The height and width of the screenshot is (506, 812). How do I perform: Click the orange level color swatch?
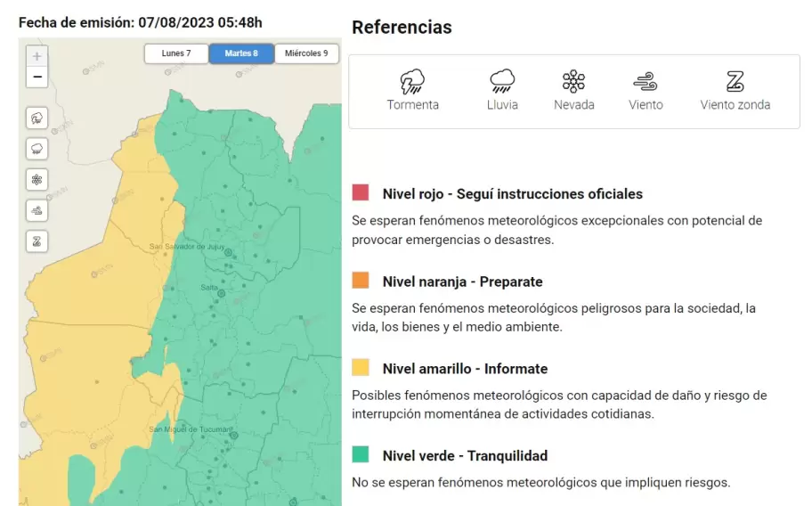pyautogui.click(x=361, y=281)
